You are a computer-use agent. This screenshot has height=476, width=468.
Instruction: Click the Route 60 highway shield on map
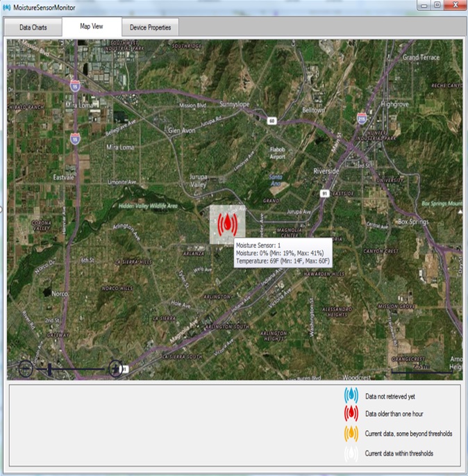coord(271,121)
